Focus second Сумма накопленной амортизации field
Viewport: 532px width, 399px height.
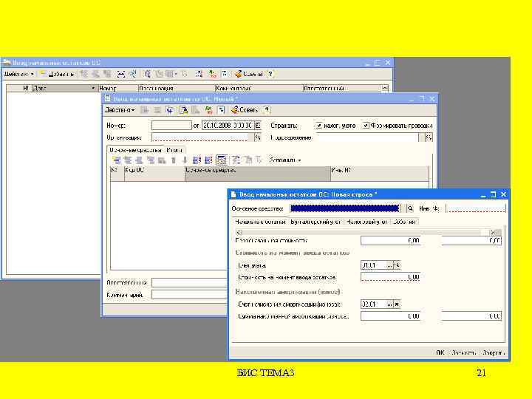pos(471,316)
